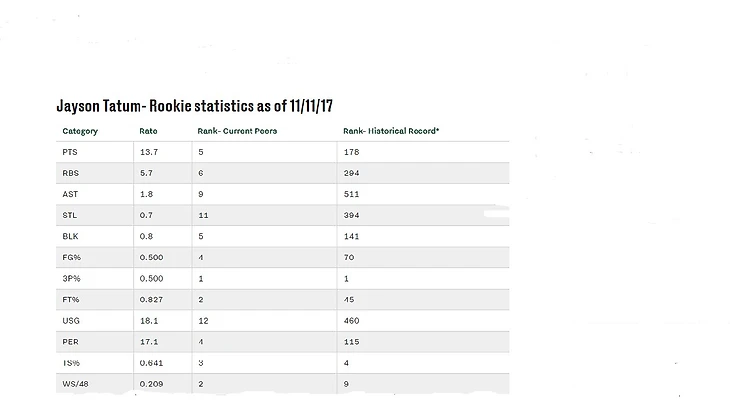730x401 pixels.
Task: Click the 'Rank- Historical Record*' column header
Action: point(391,131)
